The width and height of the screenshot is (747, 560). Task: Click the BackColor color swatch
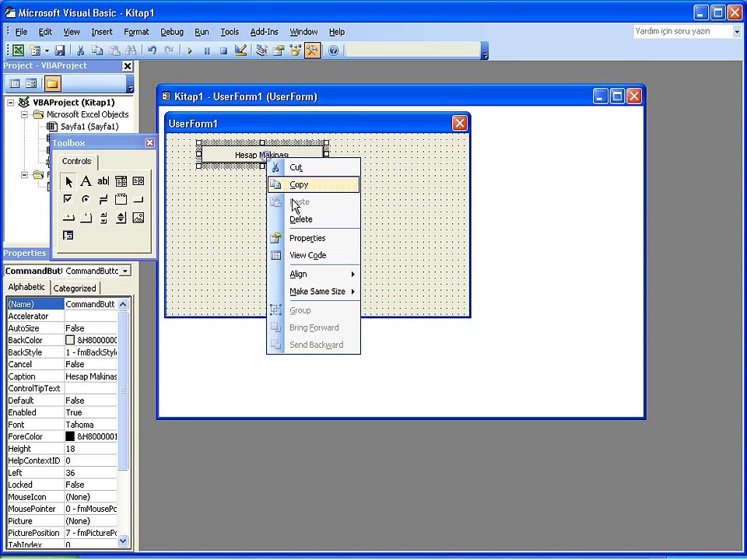click(x=70, y=340)
